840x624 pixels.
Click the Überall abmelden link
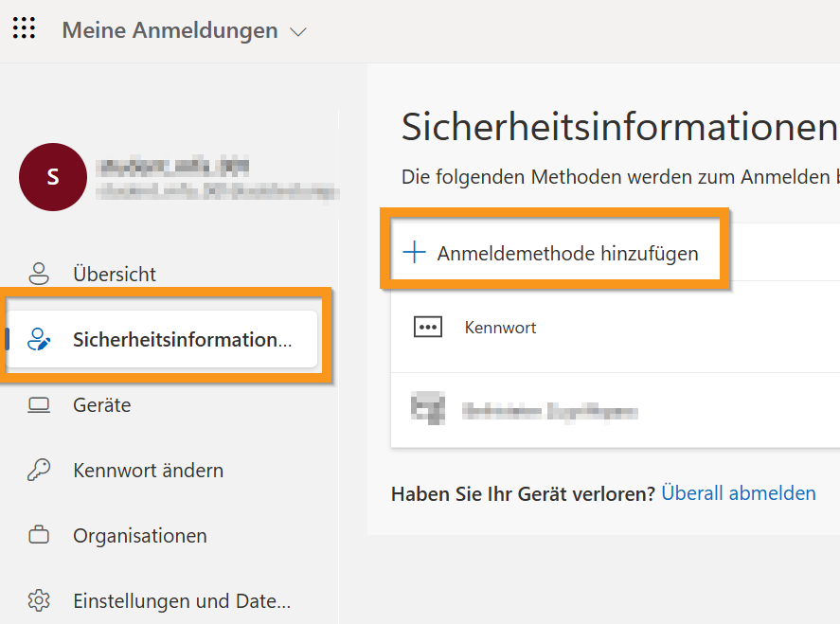(738, 493)
